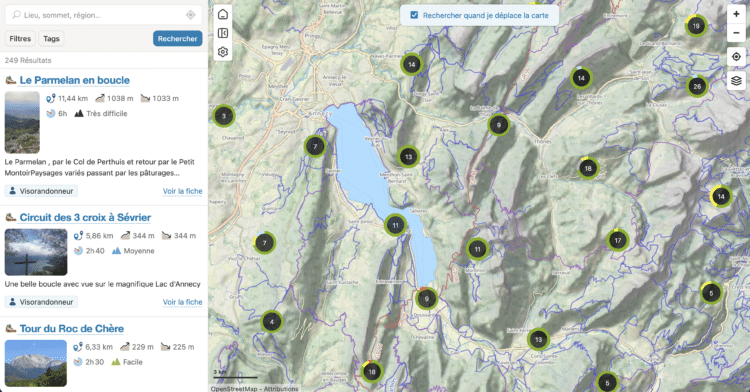Image resolution: width=750 pixels, height=392 pixels.
Task: Click the geolocation icon in search field
Action: tap(190, 15)
